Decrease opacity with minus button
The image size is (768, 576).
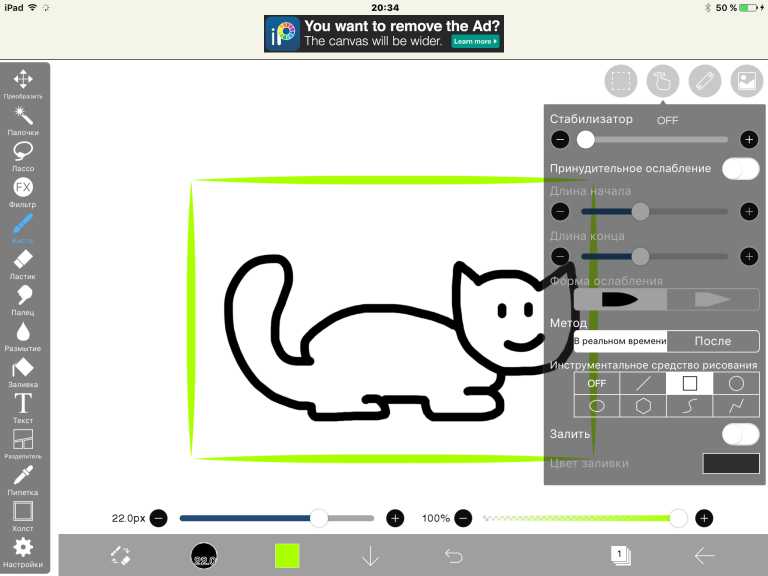tap(463, 518)
